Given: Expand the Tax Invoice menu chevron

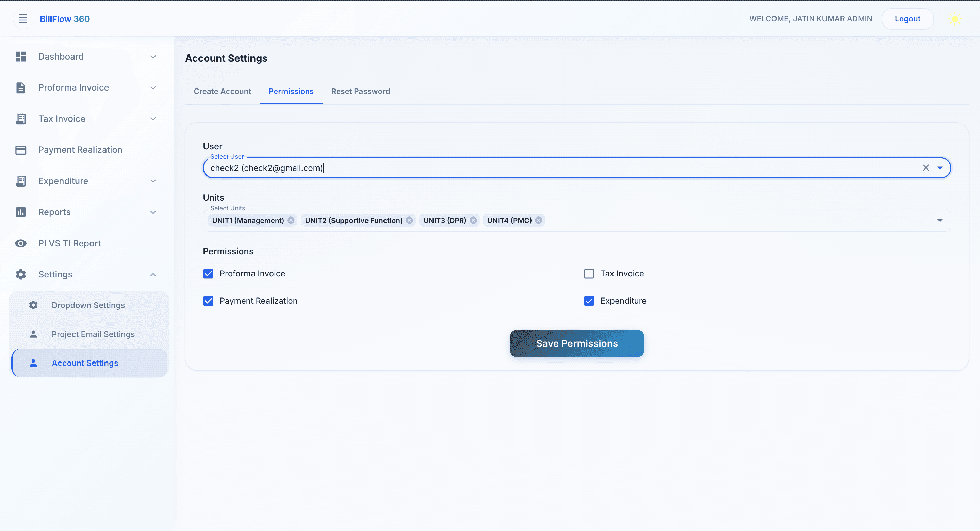Looking at the screenshot, I should (x=153, y=119).
